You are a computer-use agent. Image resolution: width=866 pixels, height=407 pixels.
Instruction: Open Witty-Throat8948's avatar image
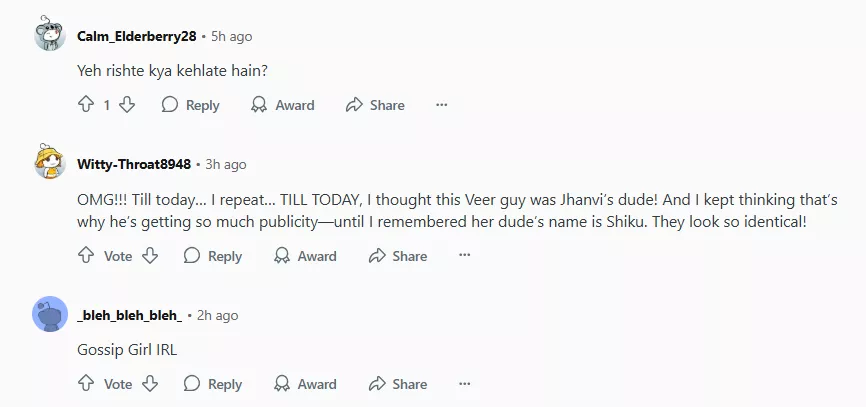pyautogui.click(x=50, y=163)
